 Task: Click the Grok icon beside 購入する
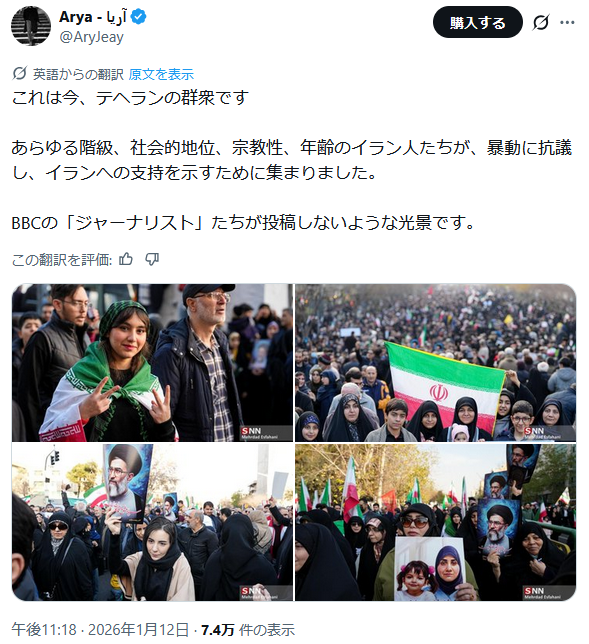540,22
